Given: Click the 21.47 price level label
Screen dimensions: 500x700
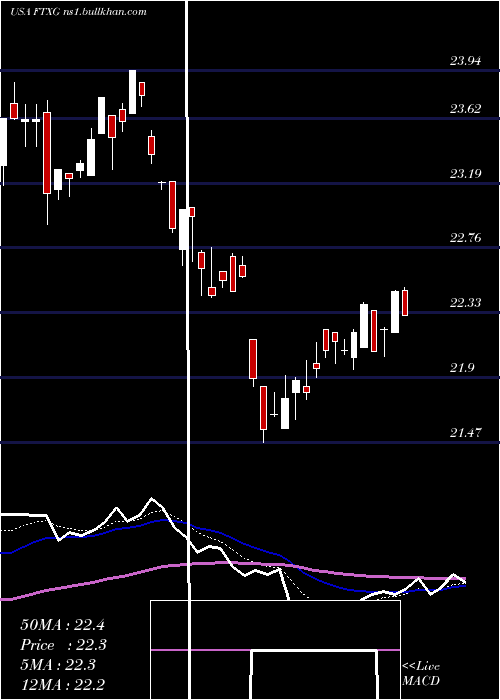Looking at the screenshot, I should point(465,432).
